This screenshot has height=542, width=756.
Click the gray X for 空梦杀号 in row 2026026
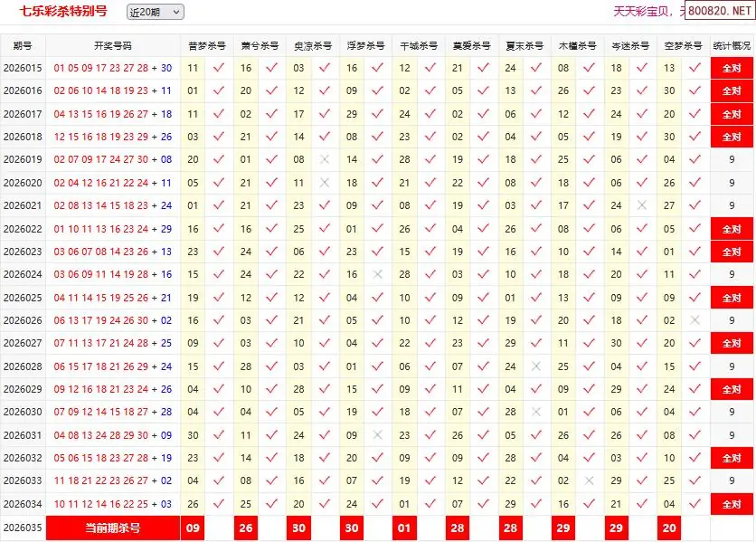(695, 320)
